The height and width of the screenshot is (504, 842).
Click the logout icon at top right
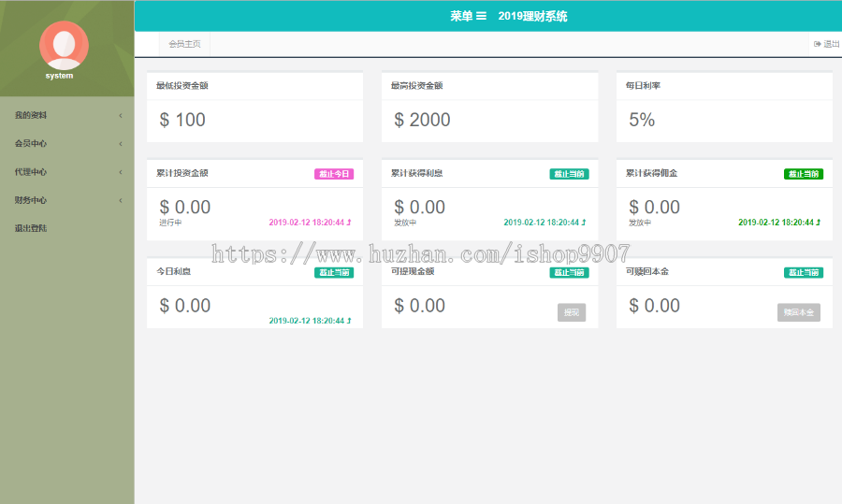coord(818,44)
